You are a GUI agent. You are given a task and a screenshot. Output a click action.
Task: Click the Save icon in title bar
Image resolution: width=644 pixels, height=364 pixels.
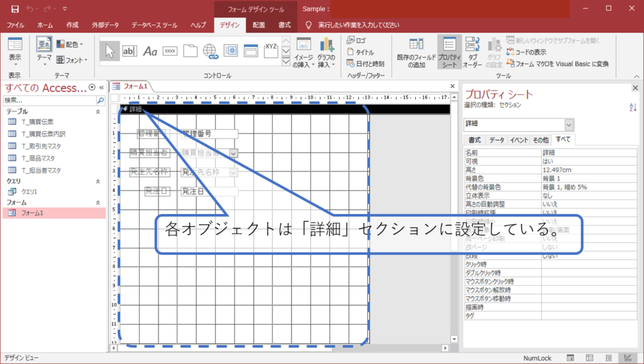coord(15,9)
